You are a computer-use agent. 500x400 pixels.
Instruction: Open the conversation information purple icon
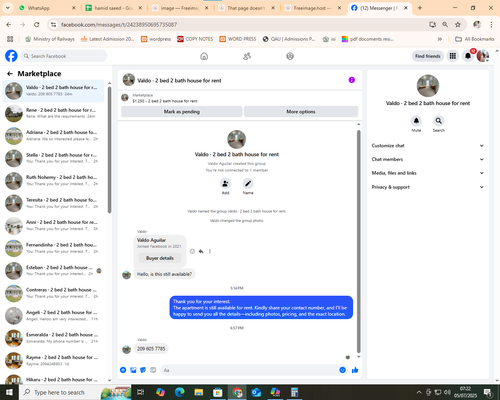tap(352, 80)
